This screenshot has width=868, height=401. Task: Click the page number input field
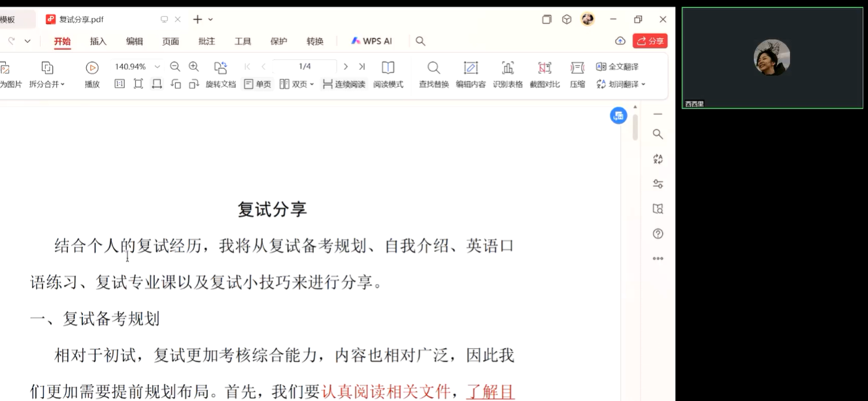click(305, 67)
